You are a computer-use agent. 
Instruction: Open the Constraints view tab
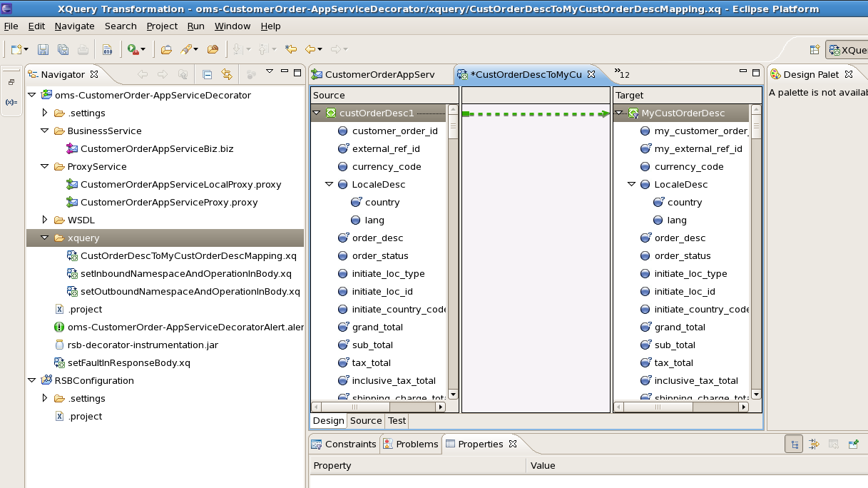pos(344,444)
